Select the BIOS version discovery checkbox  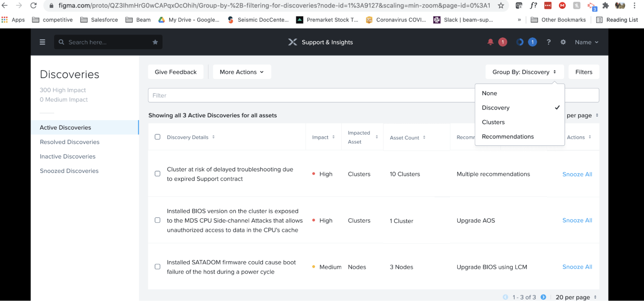pyautogui.click(x=158, y=220)
